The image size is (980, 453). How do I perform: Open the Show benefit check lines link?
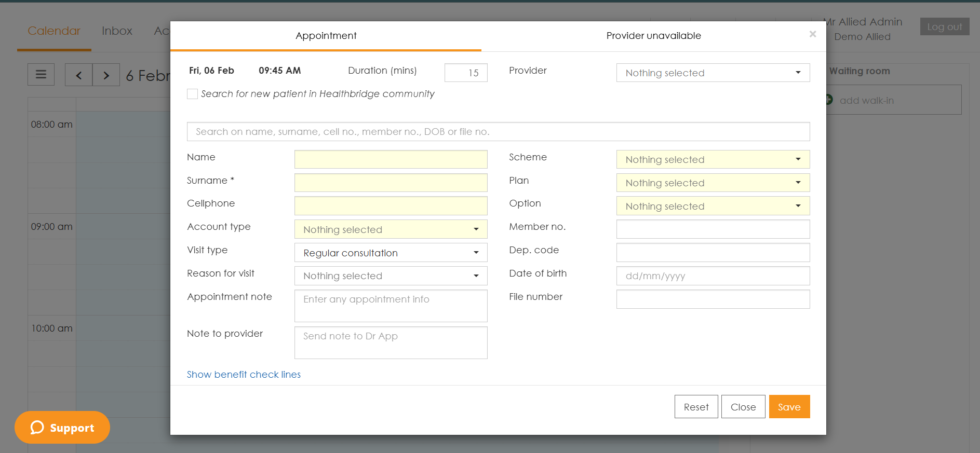coord(244,375)
